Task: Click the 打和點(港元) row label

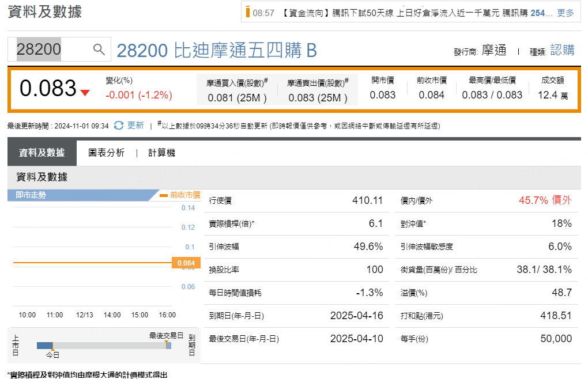Action: 422,316
